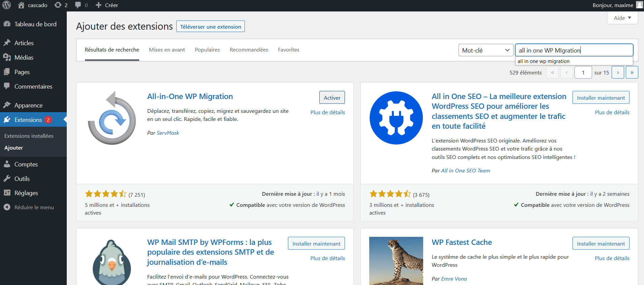Image resolution: width=644 pixels, height=285 pixels.
Task: Switch to Mises en avant tab
Action: tap(167, 50)
